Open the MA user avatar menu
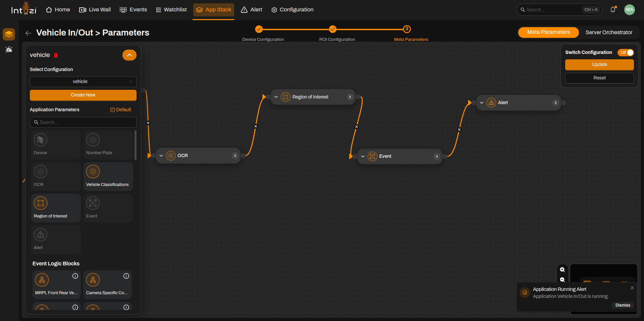This screenshot has width=644, height=321. click(x=630, y=10)
